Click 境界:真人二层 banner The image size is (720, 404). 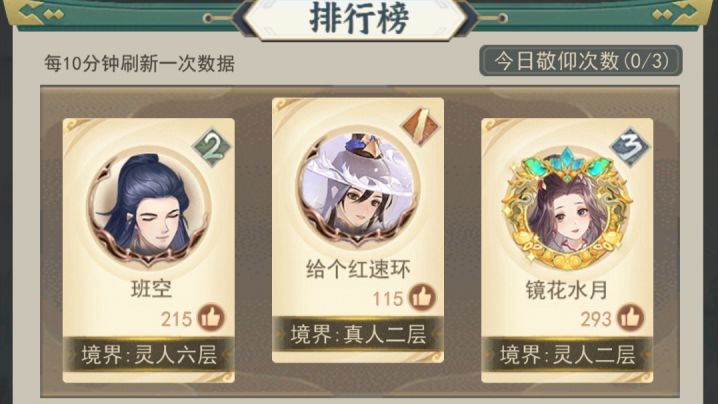click(358, 334)
